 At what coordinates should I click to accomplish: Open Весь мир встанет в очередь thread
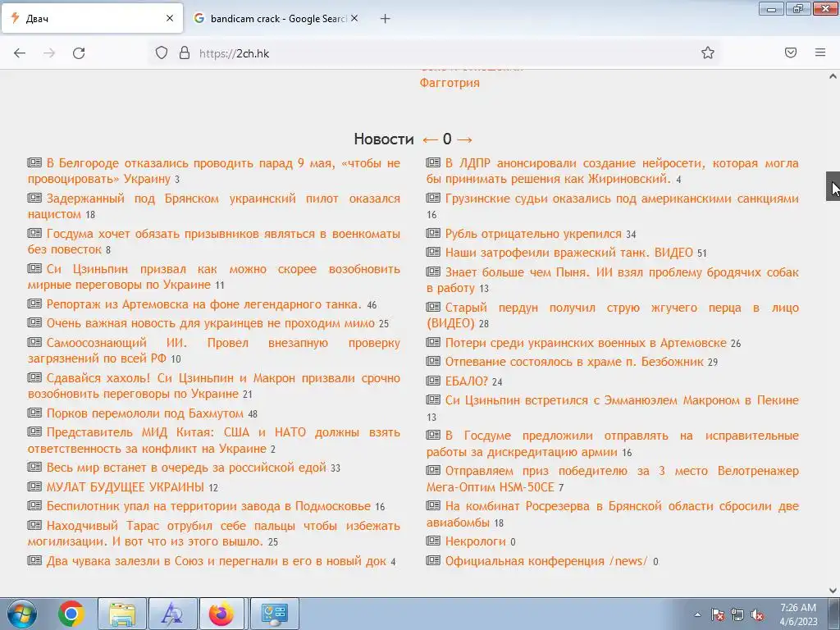point(186,468)
